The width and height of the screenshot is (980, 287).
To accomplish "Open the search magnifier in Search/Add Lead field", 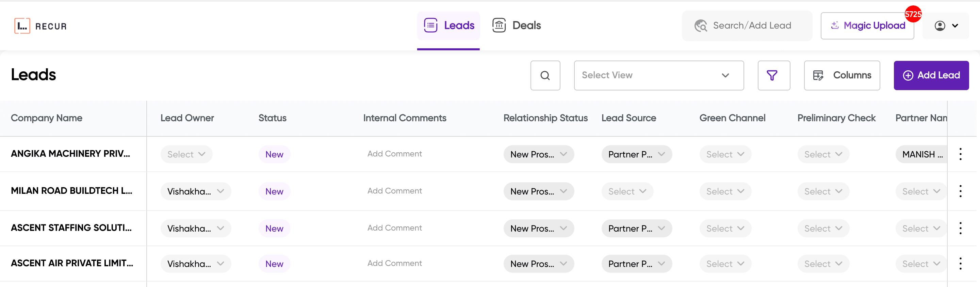I will pos(701,26).
